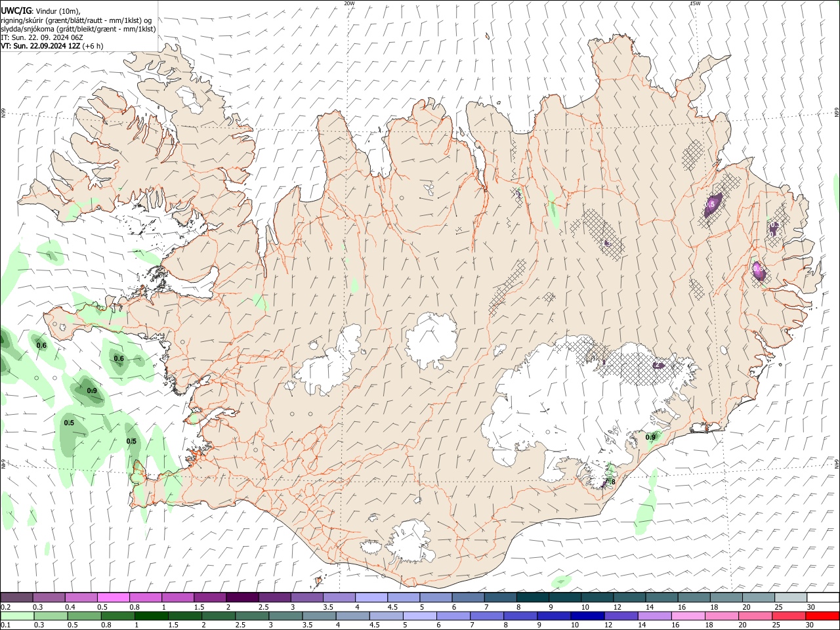840x630 pixels.
Task: Click the initial time 'IT: Sun. 22. 09. 2024 06Z'
Action: click(41, 37)
